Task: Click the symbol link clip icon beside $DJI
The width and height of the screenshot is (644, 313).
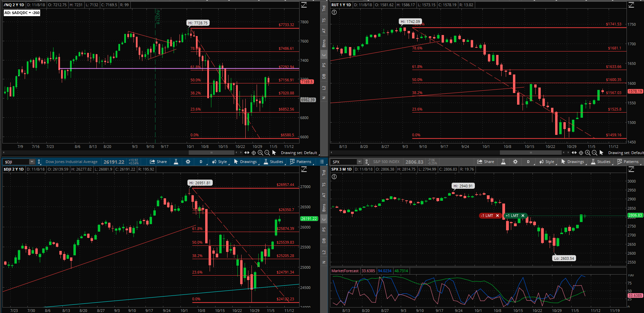Action: [x=39, y=162]
